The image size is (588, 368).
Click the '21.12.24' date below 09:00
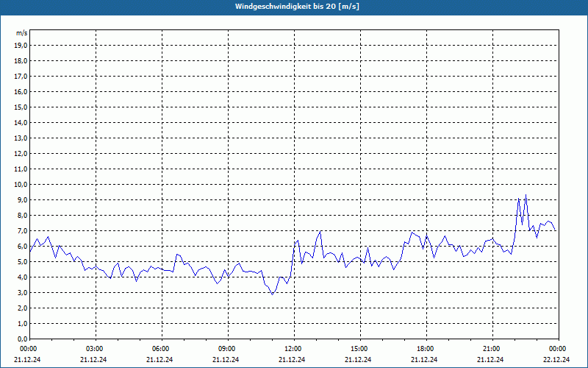click(x=226, y=359)
